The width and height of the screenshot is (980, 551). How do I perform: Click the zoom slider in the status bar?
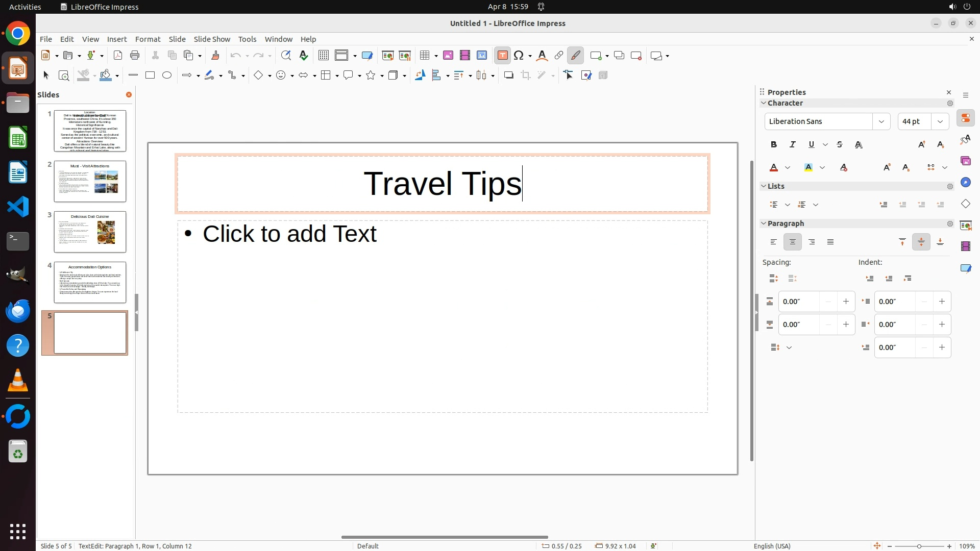click(x=919, y=546)
